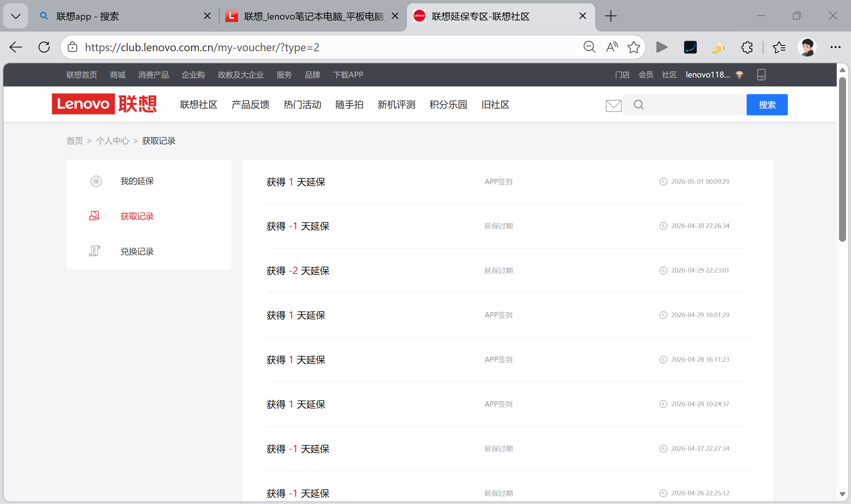Open the 社区 link in top bar
Screen dimensions: 851x504
[669, 75]
